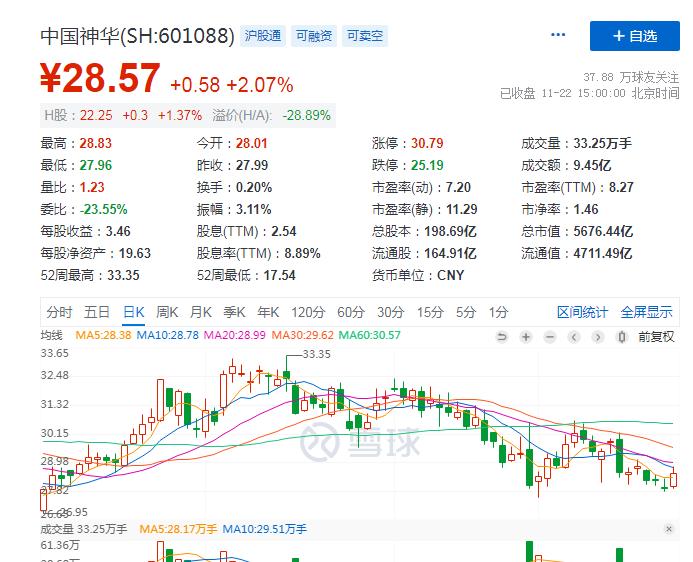Viewport: 693px width, 562px height.
Task: Click the 股息率(TTM) value 8.89%
Action: click(302, 254)
